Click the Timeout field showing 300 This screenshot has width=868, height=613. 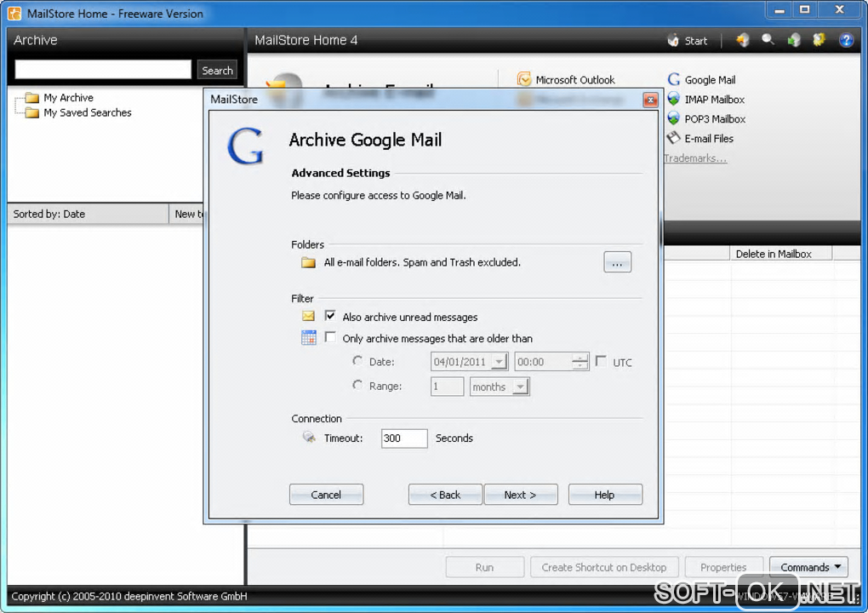coord(404,438)
